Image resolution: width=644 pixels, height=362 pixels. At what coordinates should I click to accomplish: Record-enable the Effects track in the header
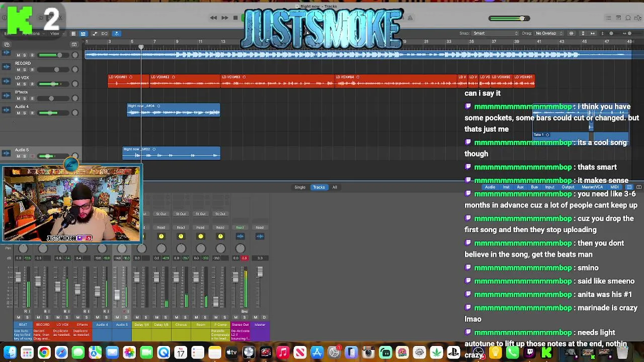point(32,99)
